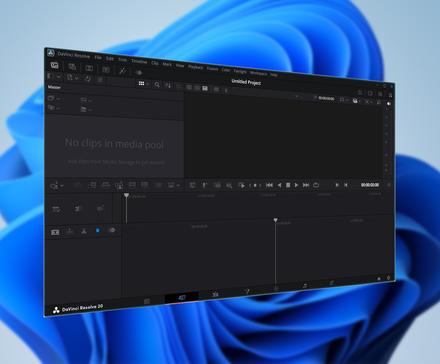Open the Fusion menu
The height and width of the screenshot is (364, 440).
pyautogui.click(x=212, y=69)
